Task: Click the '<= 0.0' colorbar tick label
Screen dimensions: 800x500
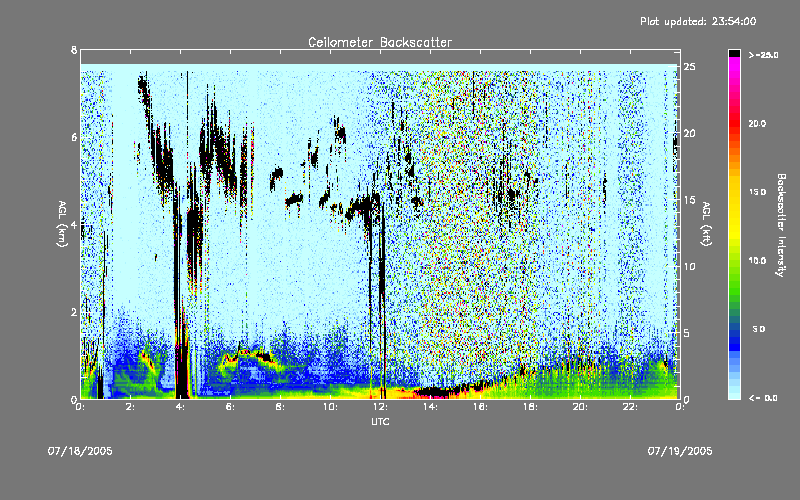Action: click(x=763, y=398)
